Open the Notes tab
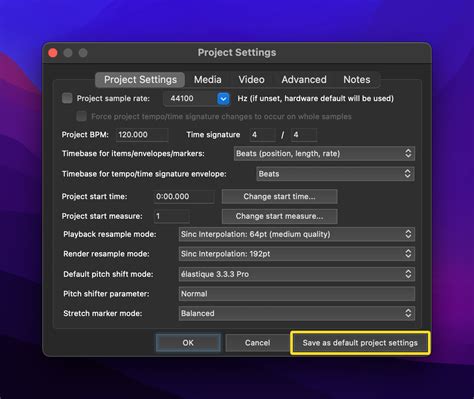This screenshot has height=399, width=474. 357,80
